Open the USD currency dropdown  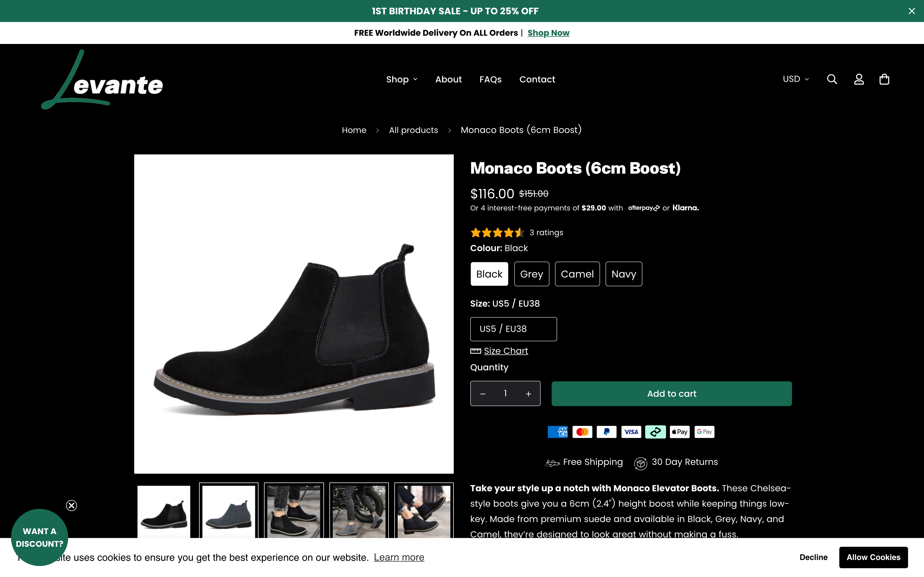tap(796, 79)
